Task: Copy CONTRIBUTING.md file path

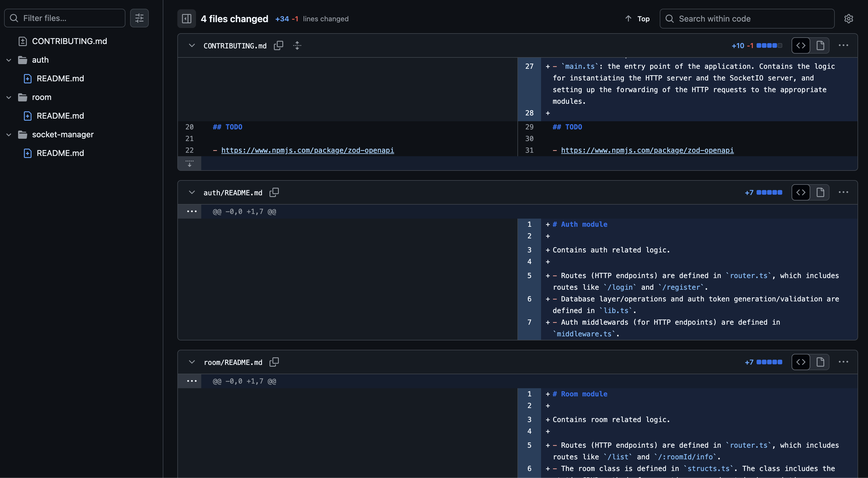Action: [278, 45]
